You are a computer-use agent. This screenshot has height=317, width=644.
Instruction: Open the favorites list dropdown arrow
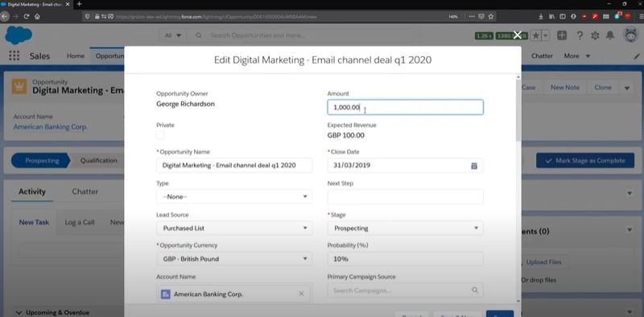(x=546, y=35)
